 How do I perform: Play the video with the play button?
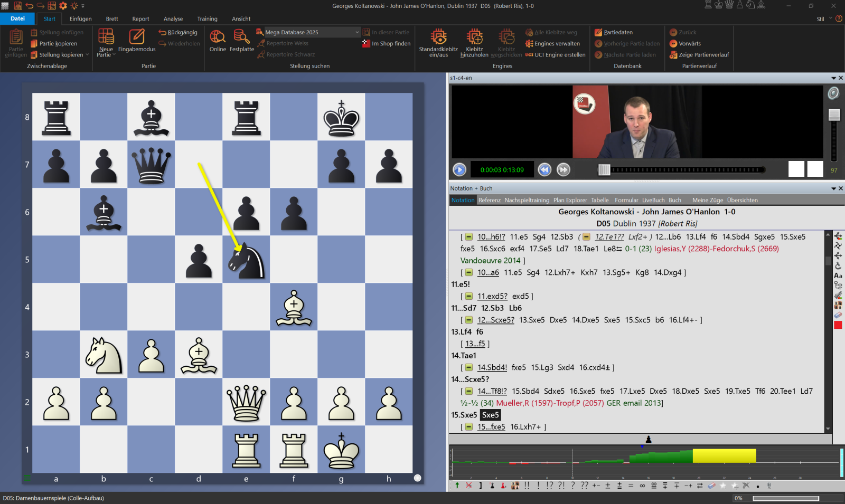point(459,170)
